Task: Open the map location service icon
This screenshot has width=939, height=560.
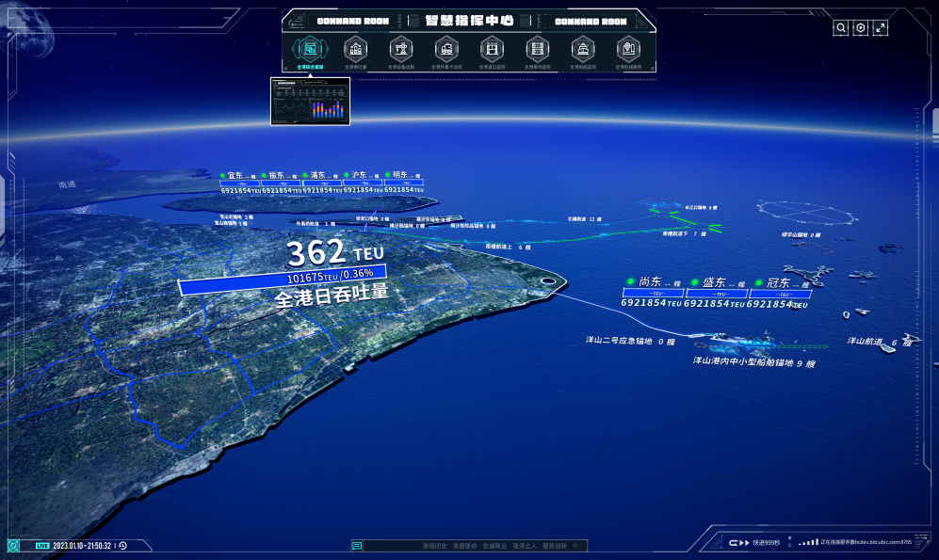Action: (x=628, y=48)
